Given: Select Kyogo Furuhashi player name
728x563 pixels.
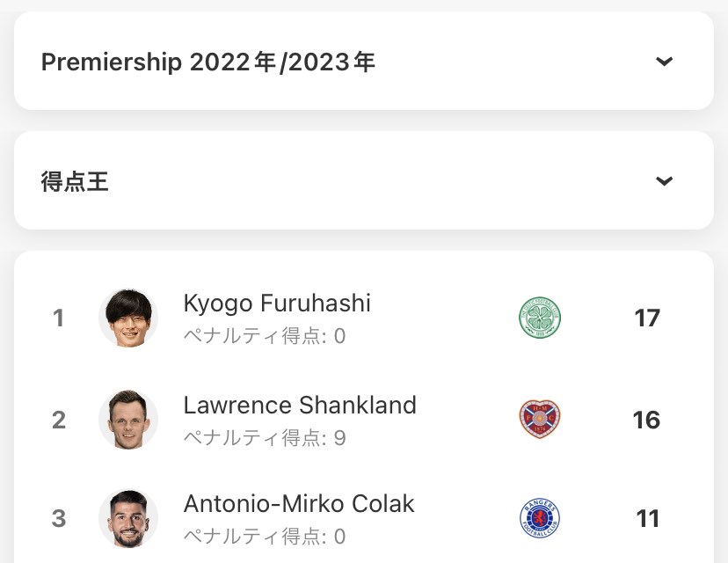Looking at the screenshot, I should click(277, 303).
